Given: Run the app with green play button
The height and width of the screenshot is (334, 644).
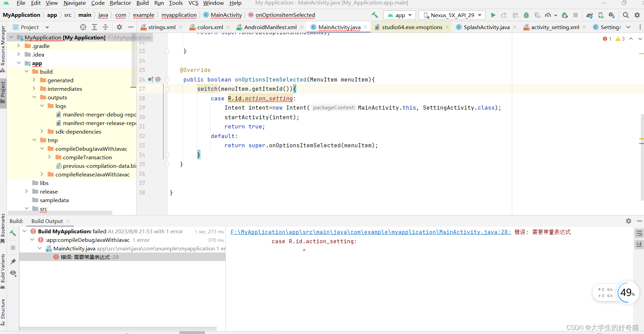Looking at the screenshot, I should tap(493, 15).
